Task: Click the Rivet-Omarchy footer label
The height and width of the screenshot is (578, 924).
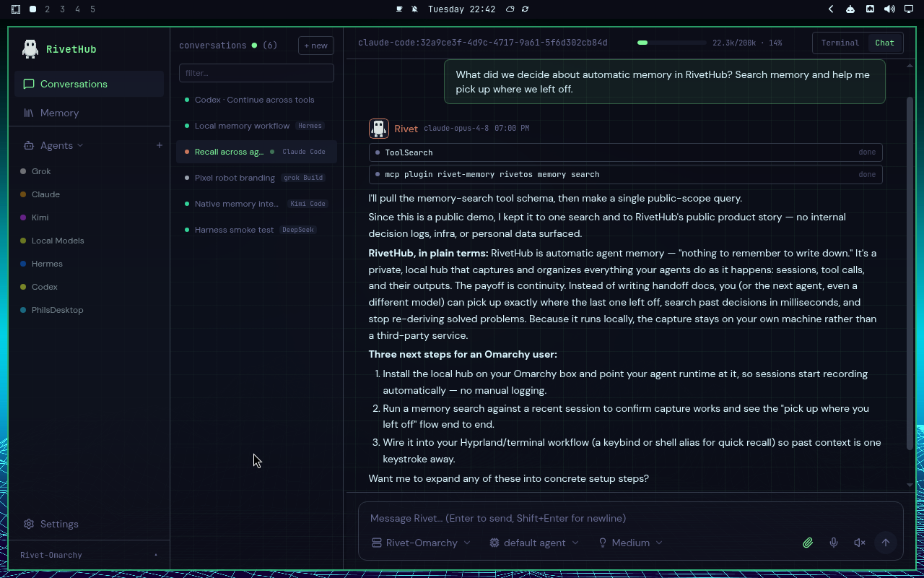Action: [x=51, y=555]
